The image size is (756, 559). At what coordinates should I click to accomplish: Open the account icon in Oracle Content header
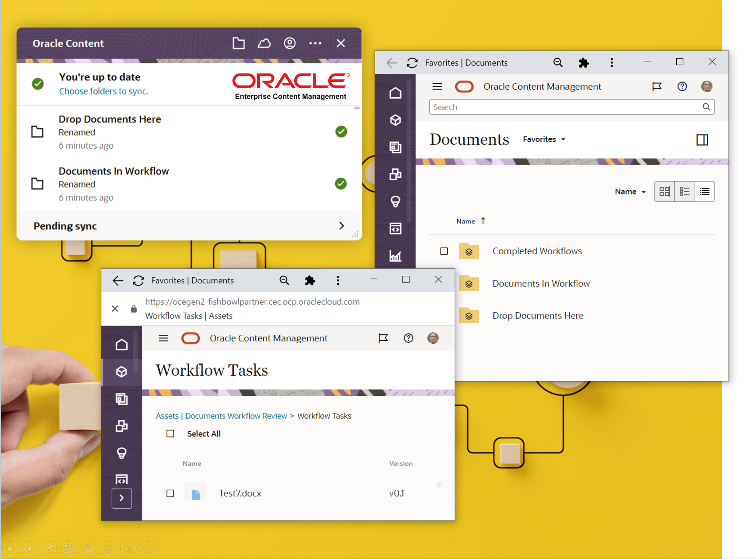(290, 43)
